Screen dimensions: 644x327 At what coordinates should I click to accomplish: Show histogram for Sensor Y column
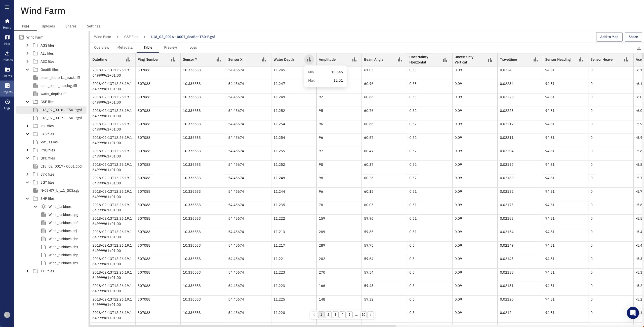(219, 59)
